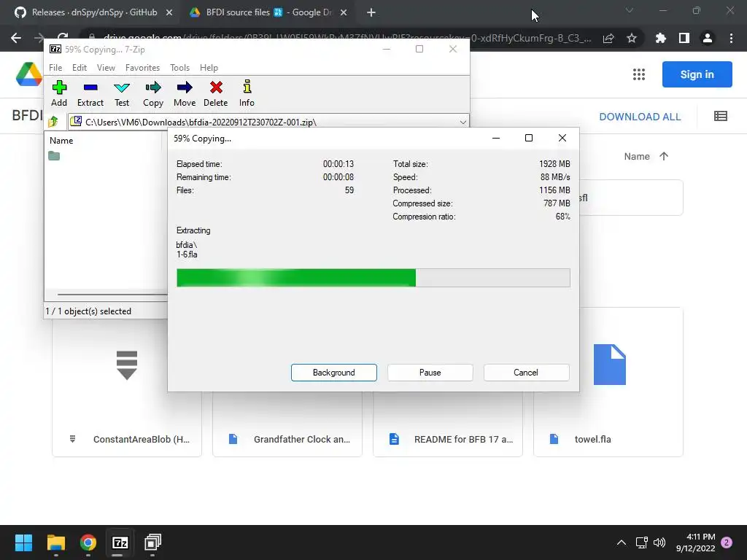Image resolution: width=747 pixels, height=560 pixels.
Task: Switch to 7-Zip in the taskbar
Action: [x=120, y=542]
